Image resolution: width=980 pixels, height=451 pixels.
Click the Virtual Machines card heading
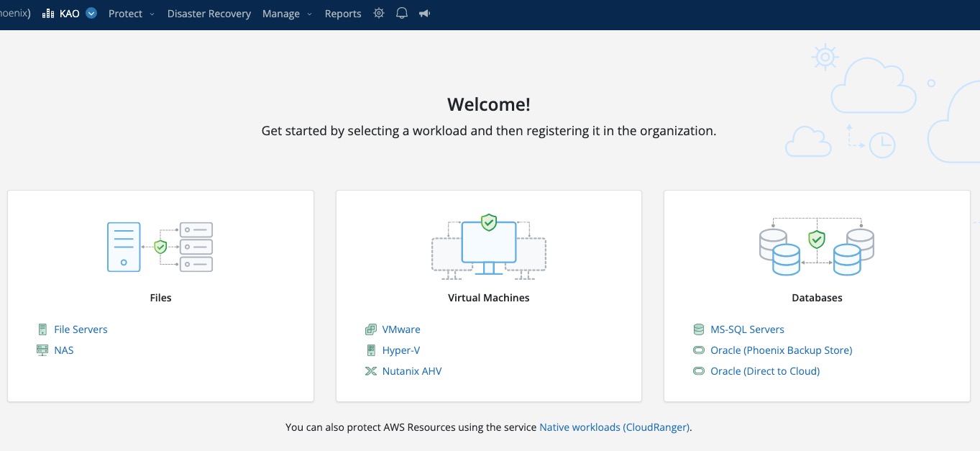(489, 298)
